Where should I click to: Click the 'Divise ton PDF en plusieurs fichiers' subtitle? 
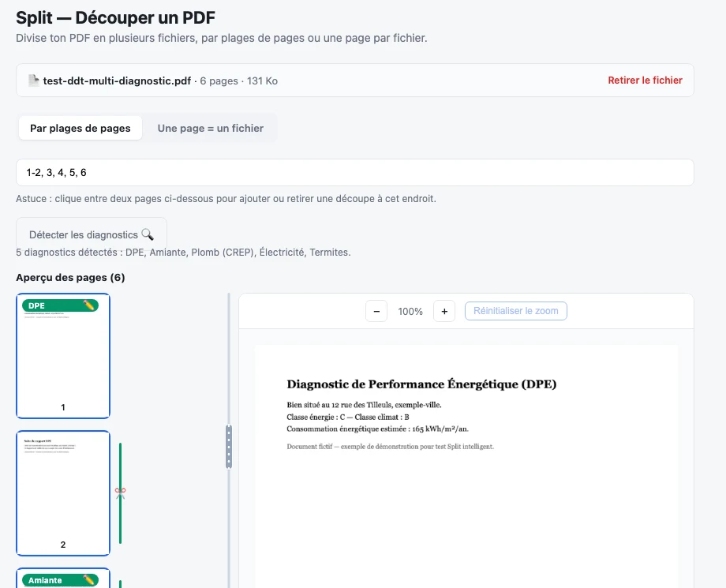[x=222, y=38]
